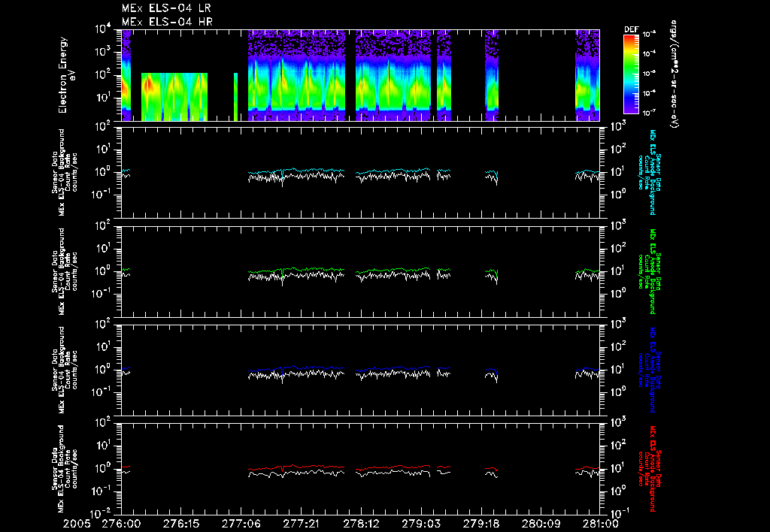Click the 277:06 time axis label

241,524
